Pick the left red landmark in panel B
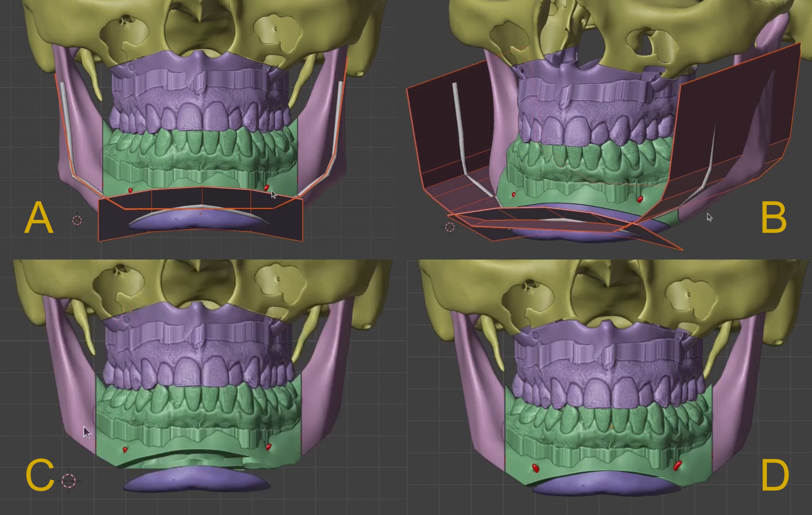This screenshot has height=515, width=812. click(514, 195)
